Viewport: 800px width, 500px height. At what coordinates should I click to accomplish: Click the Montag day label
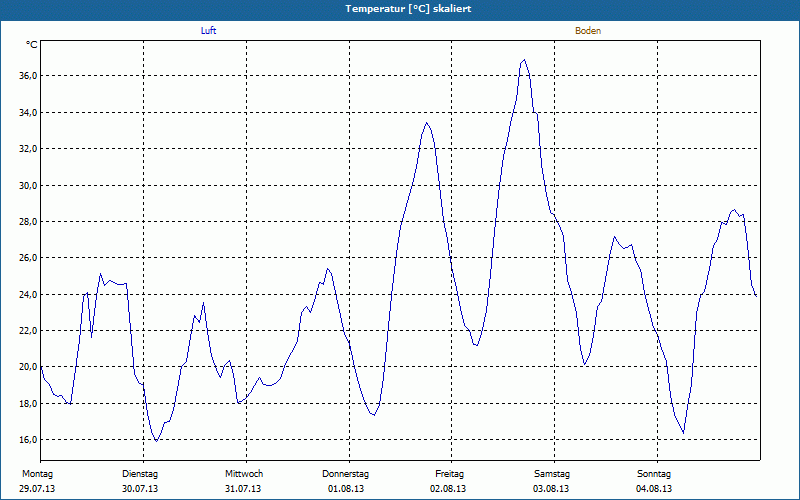click(x=37, y=474)
